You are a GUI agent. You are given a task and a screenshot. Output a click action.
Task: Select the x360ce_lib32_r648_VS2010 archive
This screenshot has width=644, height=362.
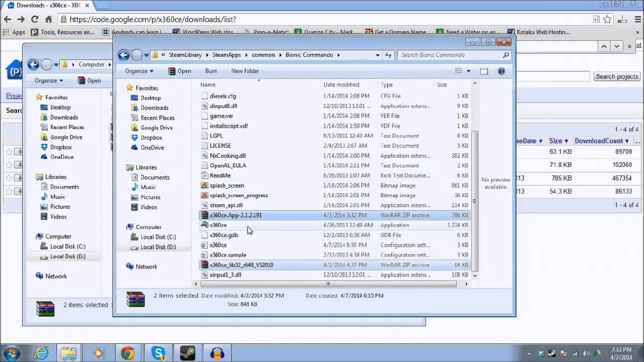(335, 265)
